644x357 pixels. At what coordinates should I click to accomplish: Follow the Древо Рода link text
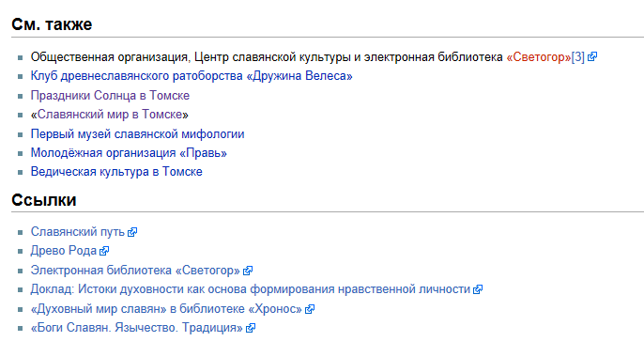tap(64, 251)
